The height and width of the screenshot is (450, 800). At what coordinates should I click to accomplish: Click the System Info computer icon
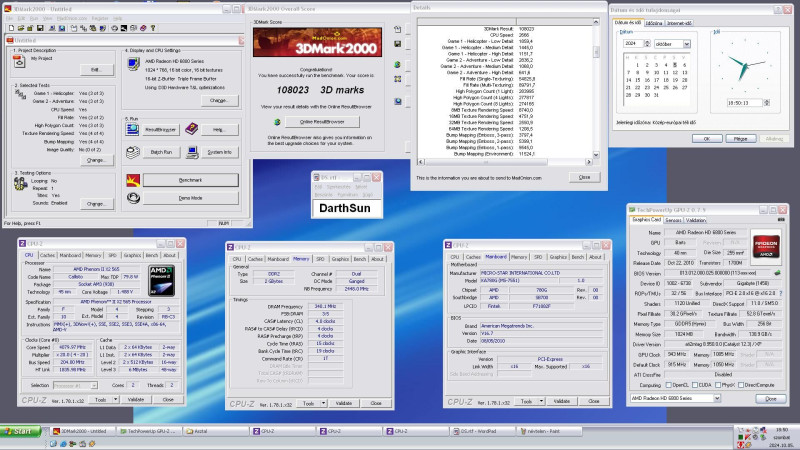[192, 152]
